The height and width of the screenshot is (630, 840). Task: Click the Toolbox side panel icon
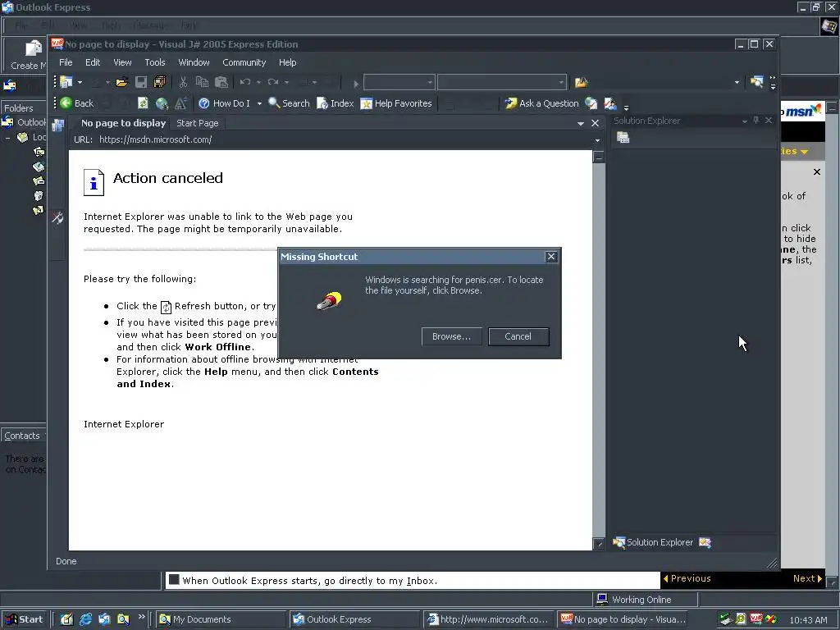click(57, 217)
